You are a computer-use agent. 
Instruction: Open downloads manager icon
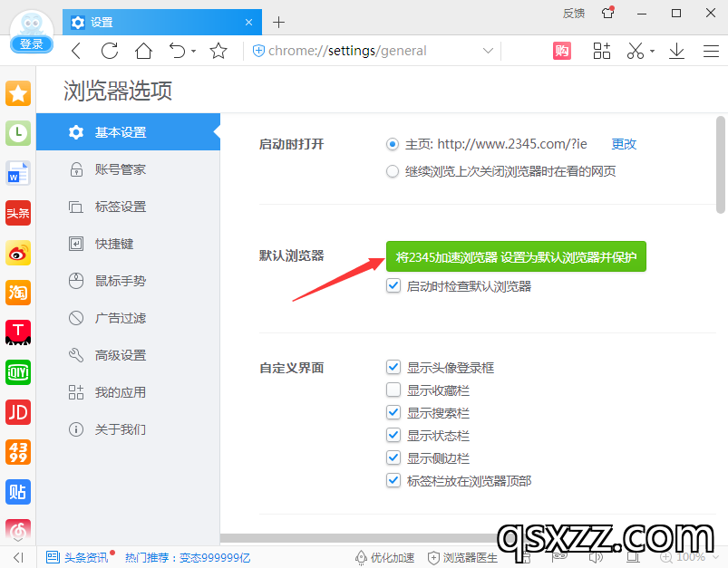point(677,51)
